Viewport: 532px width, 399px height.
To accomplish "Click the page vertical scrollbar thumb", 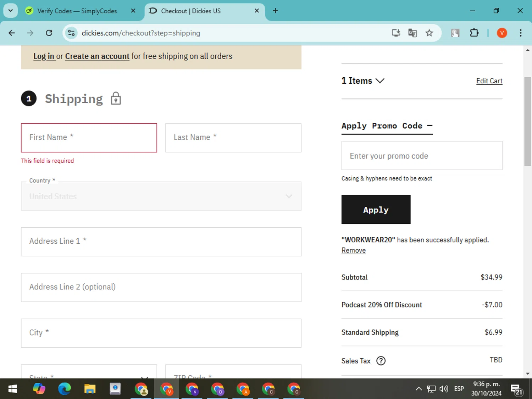I will (528, 121).
